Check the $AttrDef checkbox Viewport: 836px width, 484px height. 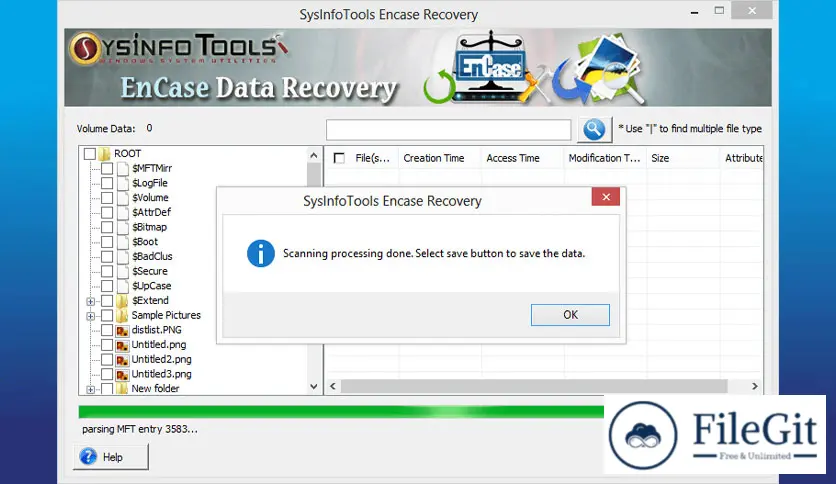(x=107, y=213)
